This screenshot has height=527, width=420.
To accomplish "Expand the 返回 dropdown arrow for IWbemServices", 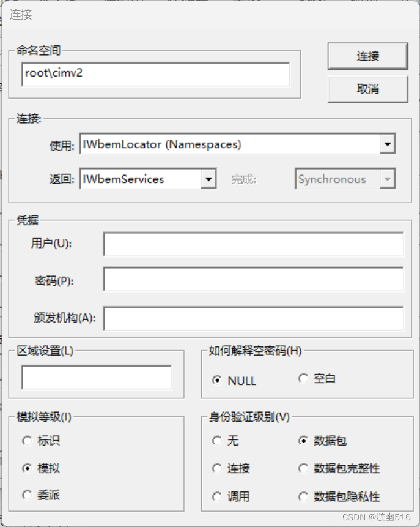I will (x=208, y=179).
